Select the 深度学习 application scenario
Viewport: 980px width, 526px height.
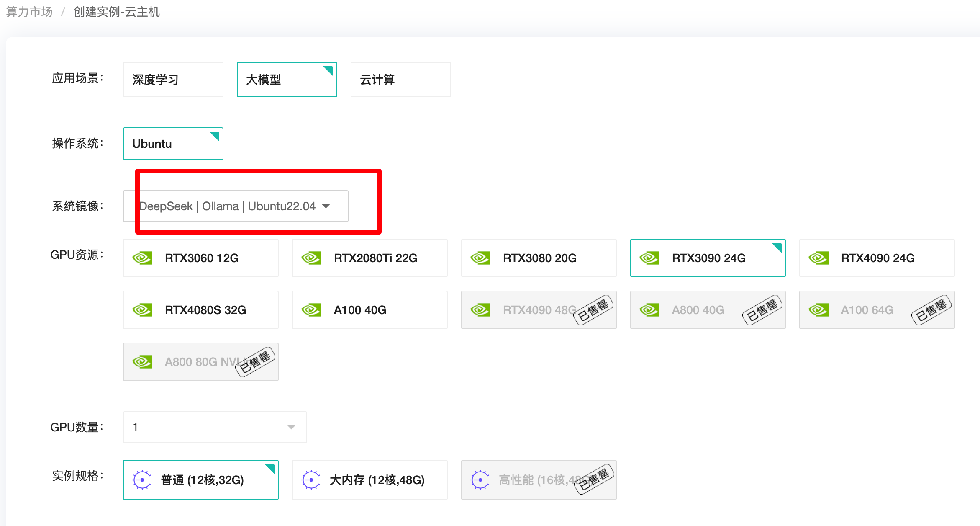click(x=173, y=80)
